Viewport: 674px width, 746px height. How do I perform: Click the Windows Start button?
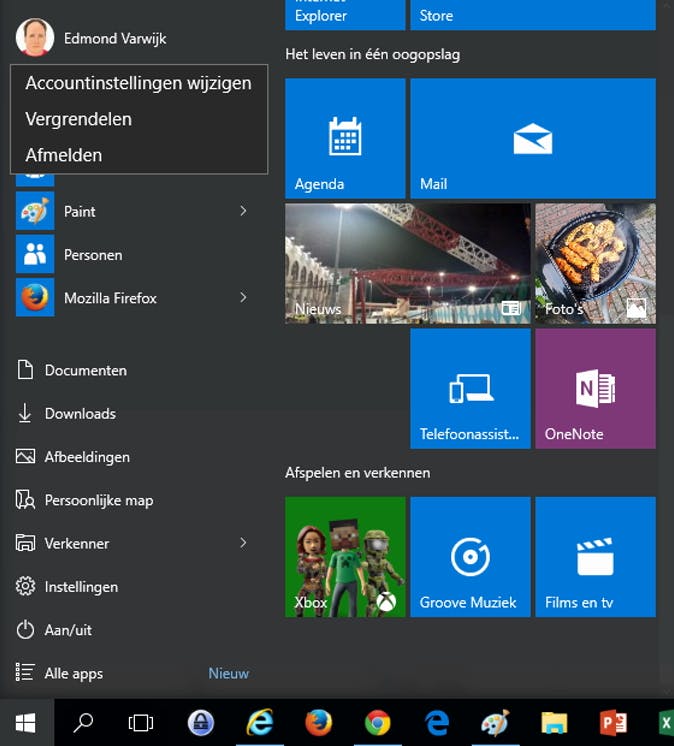(x=26, y=723)
